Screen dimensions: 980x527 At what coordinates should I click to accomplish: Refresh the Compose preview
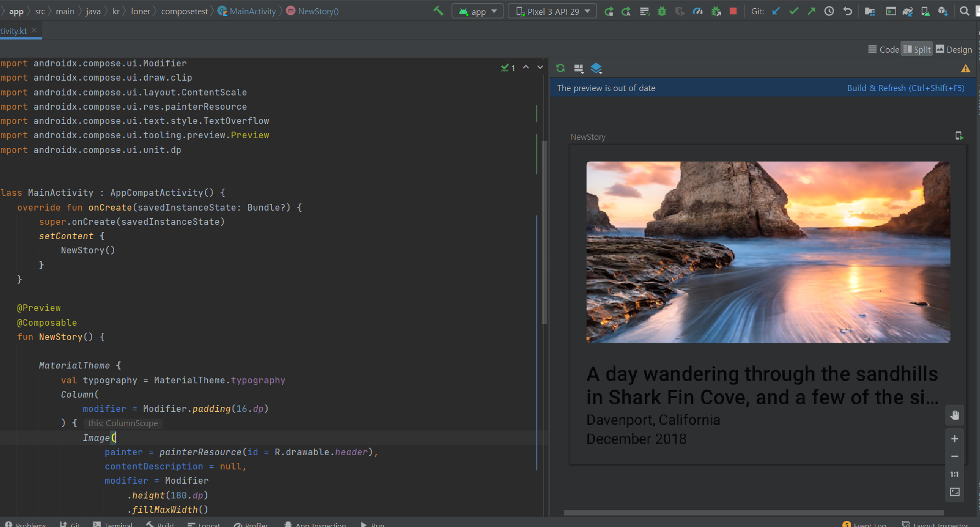click(560, 68)
